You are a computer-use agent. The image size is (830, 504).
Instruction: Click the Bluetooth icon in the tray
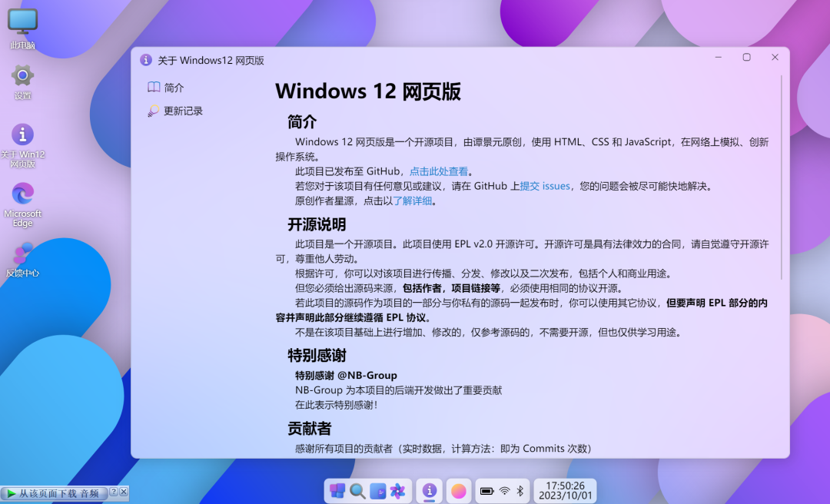point(520,491)
